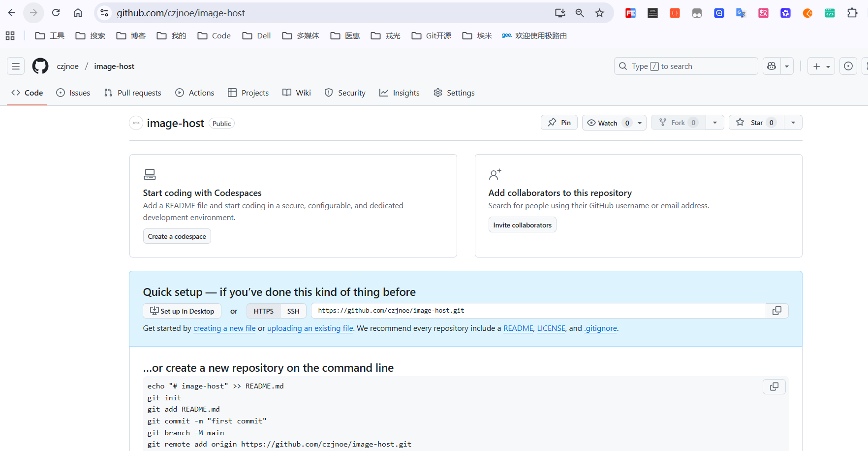Click the Type / to search field

pos(685,65)
